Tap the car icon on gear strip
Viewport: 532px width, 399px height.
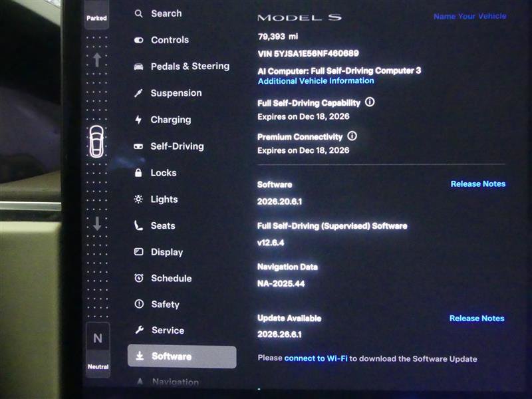click(x=96, y=142)
